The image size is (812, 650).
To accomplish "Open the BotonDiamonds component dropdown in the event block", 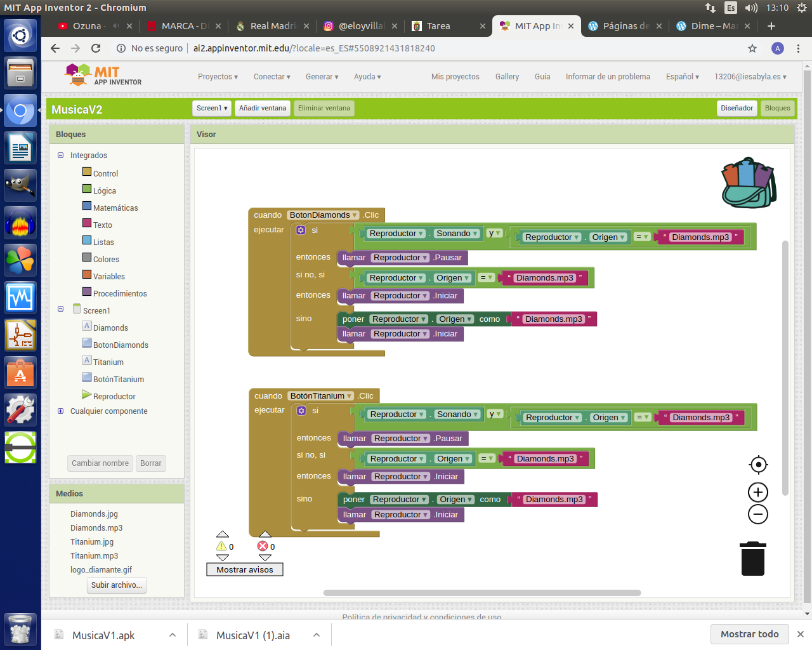I will pos(355,215).
